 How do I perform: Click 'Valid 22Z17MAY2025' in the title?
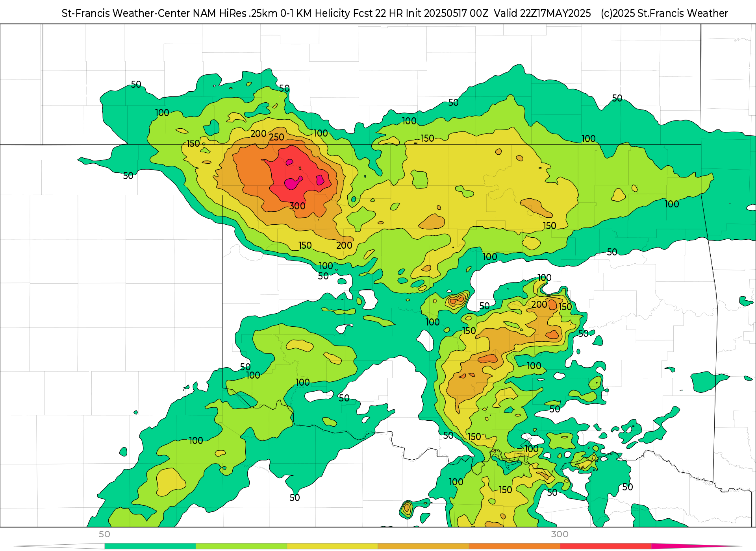[x=542, y=13]
